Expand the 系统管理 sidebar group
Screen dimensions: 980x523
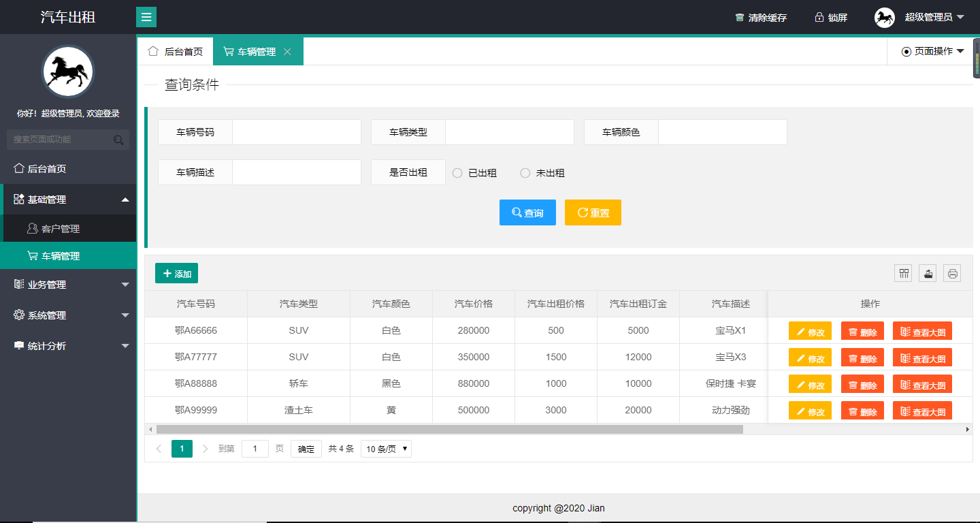click(68, 315)
